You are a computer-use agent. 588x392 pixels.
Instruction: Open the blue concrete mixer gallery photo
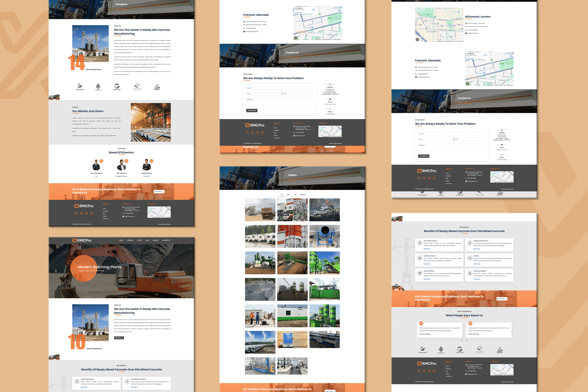(x=324, y=236)
